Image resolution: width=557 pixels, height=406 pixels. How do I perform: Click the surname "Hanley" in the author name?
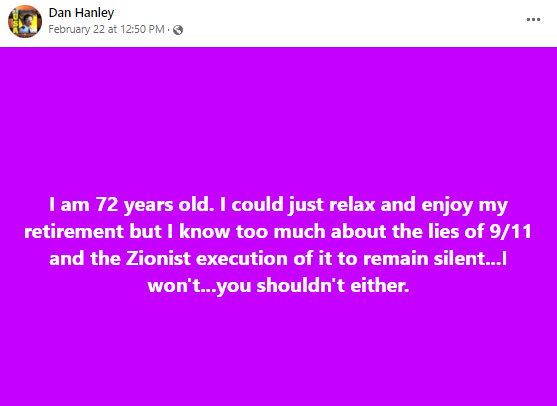[x=98, y=13]
